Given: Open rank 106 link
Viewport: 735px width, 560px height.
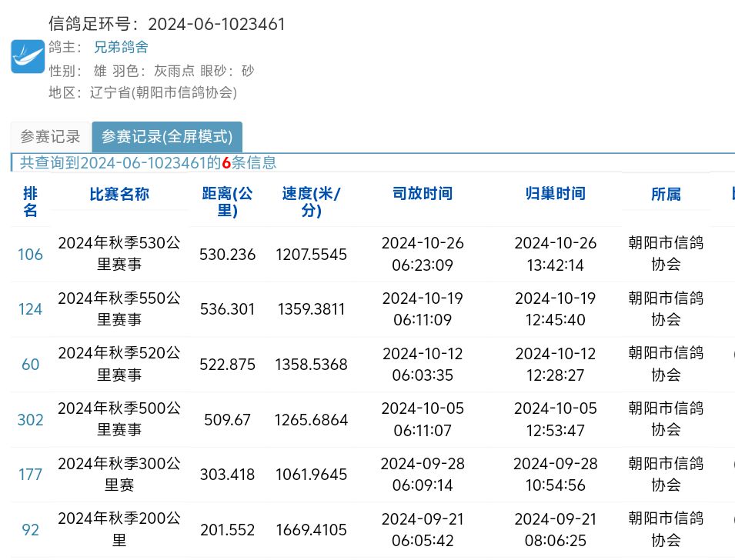Looking at the screenshot, I should pyautogui.click(x=30, y=254).
